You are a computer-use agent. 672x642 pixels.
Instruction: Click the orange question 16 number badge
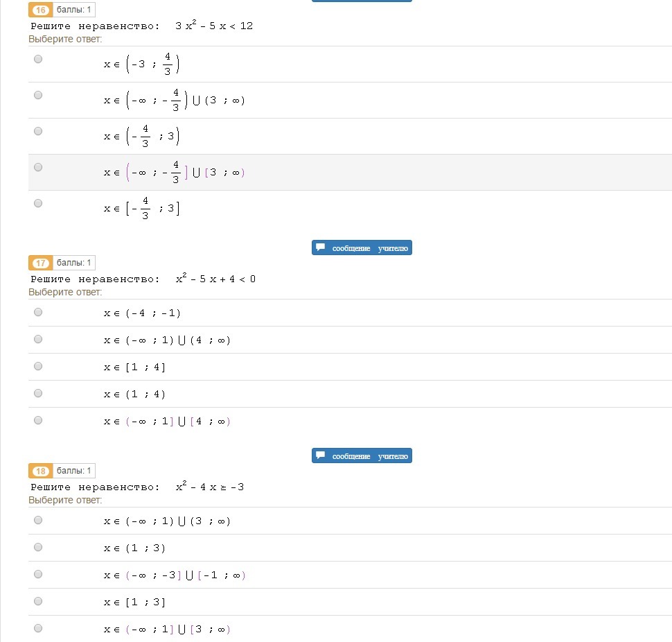(x=41, y=10)
